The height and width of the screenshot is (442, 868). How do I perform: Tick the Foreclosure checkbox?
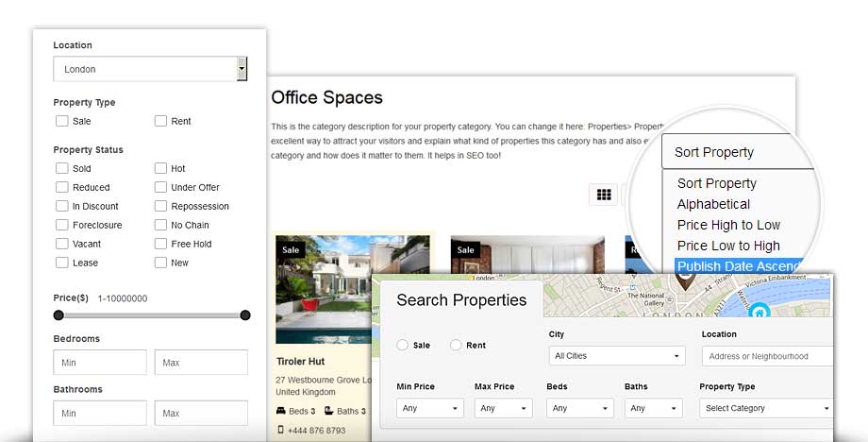point(62,225)
